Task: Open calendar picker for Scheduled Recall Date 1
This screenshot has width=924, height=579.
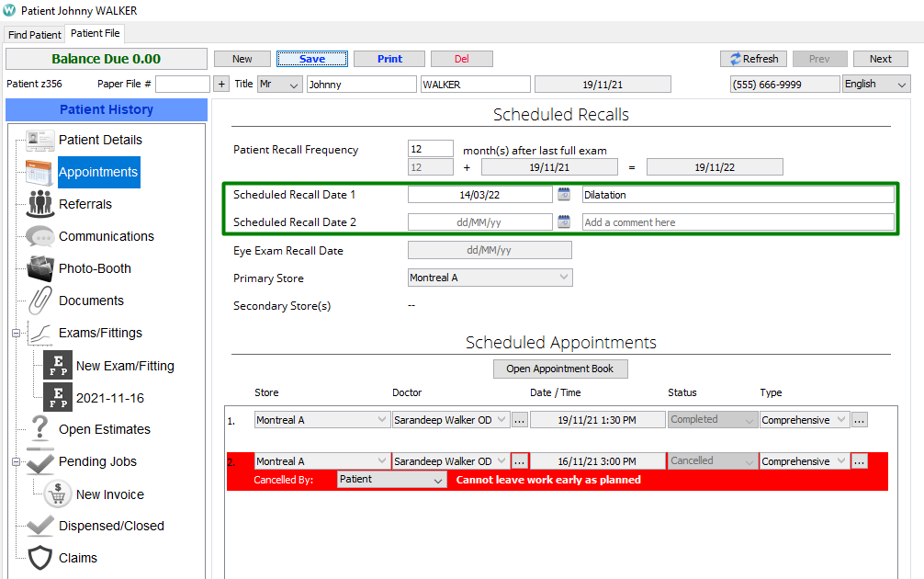Action: (564, 194)
